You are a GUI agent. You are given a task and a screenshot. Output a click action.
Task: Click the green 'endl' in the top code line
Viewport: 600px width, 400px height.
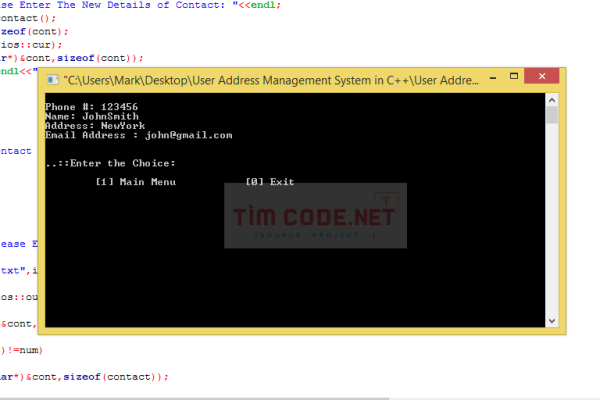[x=262, y=5]
